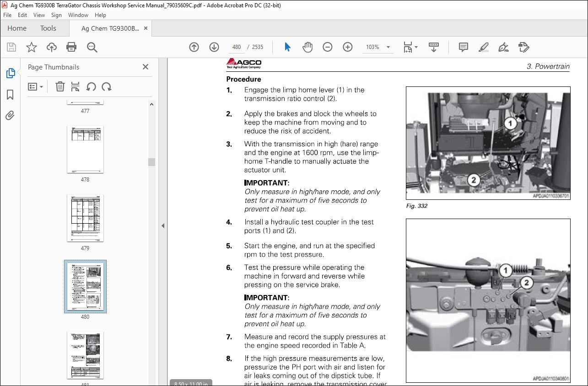588x386 pixels.
Task: Go to previous page arrow
Action: click(x=194, y=47)
